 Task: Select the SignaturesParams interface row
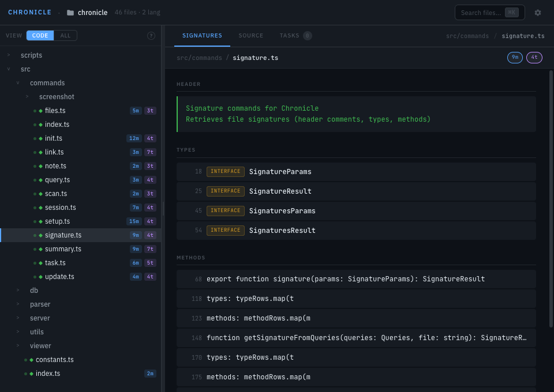click(x=356, y=211)
